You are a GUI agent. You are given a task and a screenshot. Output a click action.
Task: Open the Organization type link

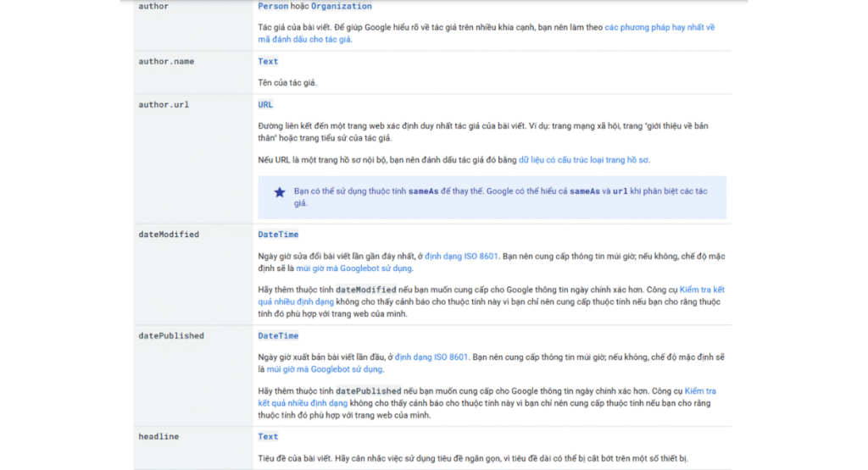[x=341, y=7]
